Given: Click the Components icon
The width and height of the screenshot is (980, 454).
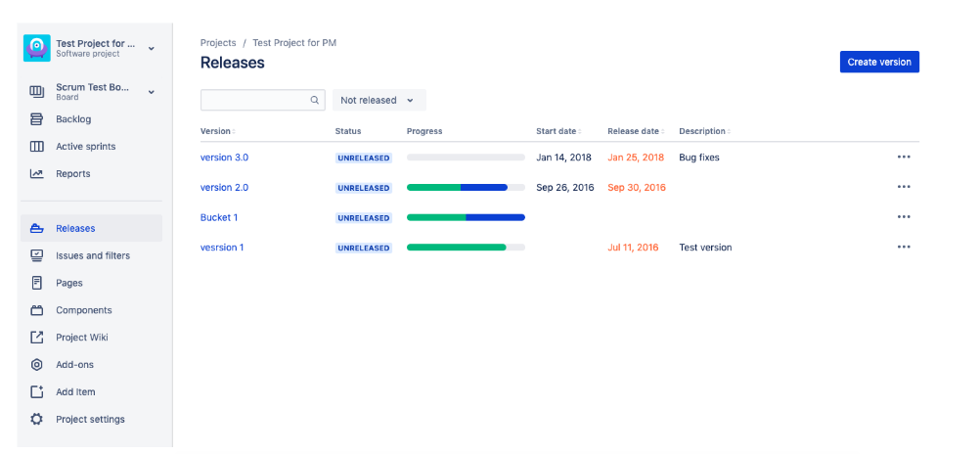Looking at the screenshot, I should pos(37,310).
